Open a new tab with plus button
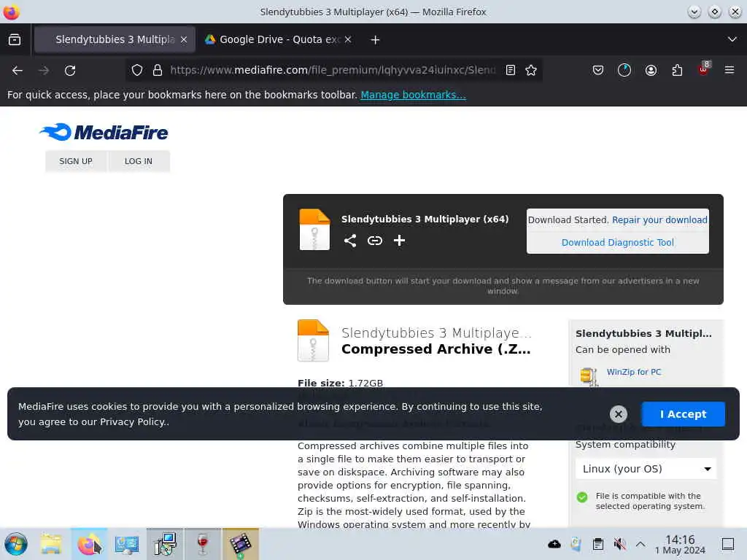The image size is (747, 560). pos(376,40)
